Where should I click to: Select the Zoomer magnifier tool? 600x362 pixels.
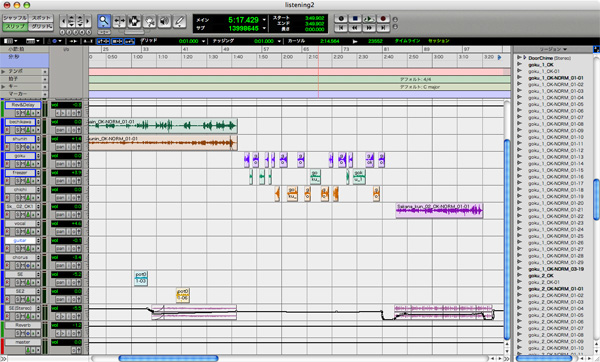point(104,21)
